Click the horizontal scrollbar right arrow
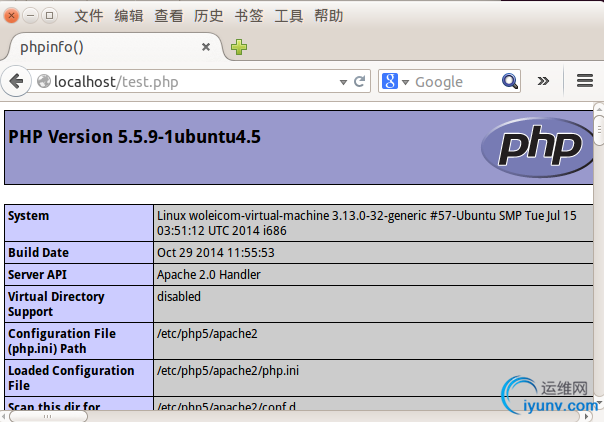The width and height of the screenshot is (604, 422). (586, 416)
